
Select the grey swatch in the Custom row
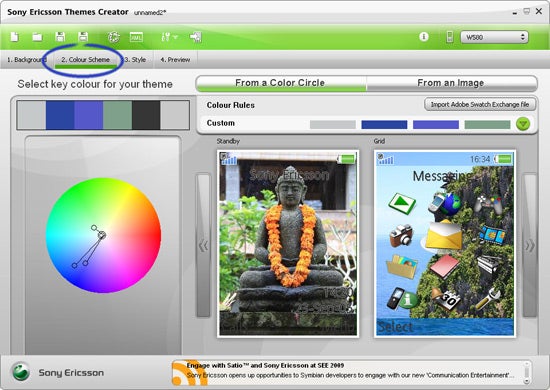coord(333,125)
